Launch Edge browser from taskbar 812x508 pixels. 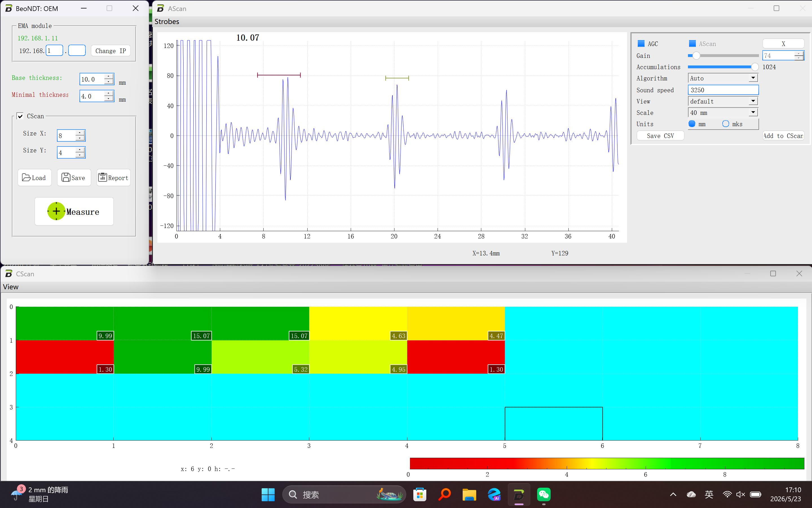[x=494, y=494]
